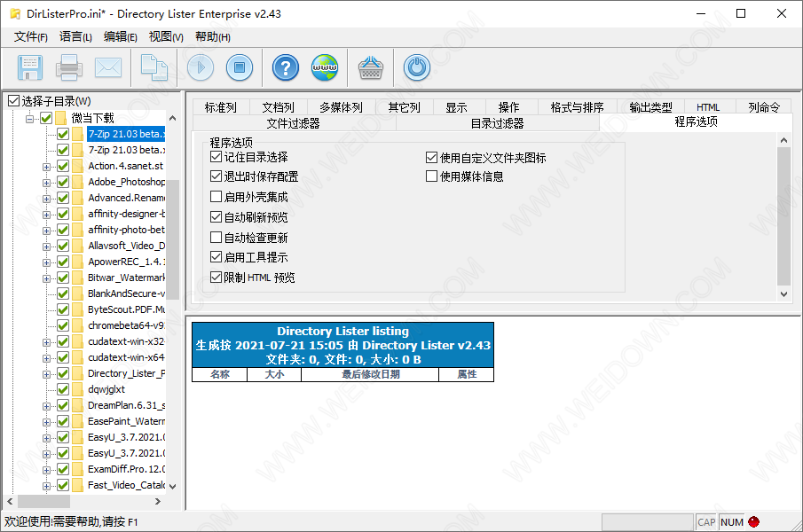803x532 pixels.
Task: Switch to the 格式与排序 tab
Action: [x=577, y=107]
